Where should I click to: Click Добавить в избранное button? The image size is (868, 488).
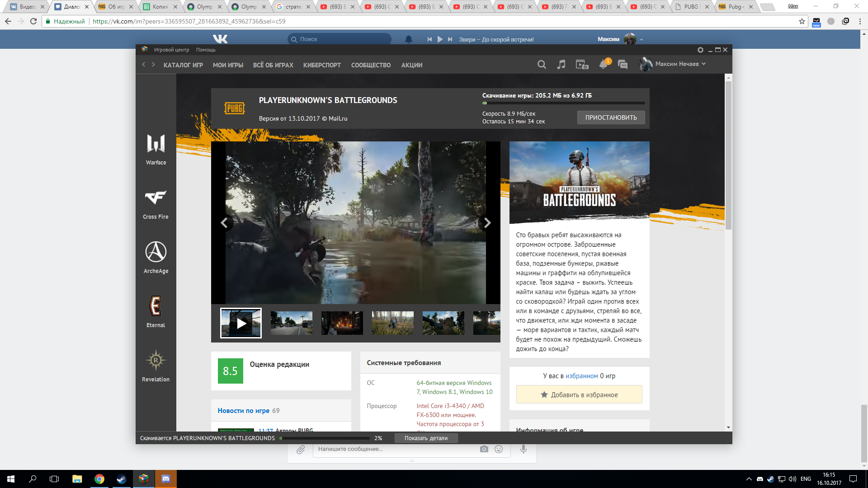point(579,394)
